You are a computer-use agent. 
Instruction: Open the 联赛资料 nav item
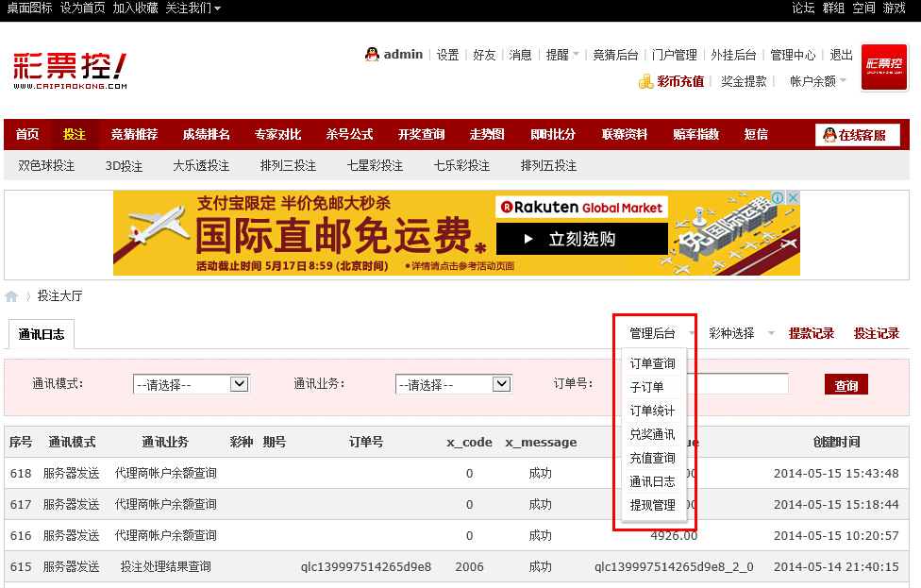(x=625, y=135)
